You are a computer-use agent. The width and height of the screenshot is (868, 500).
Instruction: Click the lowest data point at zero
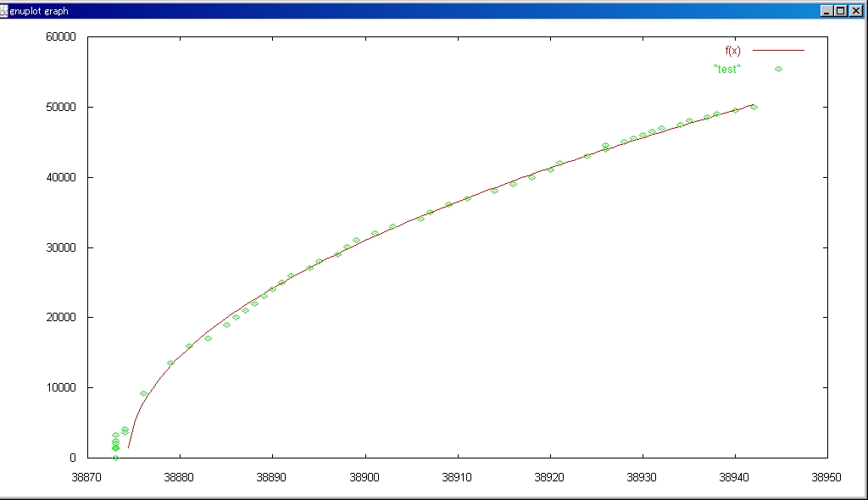pyautogui.click(x=115, y=458)
